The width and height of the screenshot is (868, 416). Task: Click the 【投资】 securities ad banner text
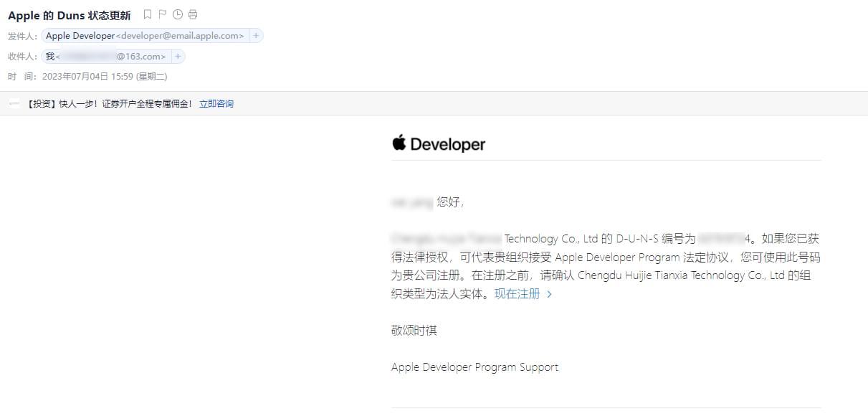pyautogui.click(x=109, y=104)
